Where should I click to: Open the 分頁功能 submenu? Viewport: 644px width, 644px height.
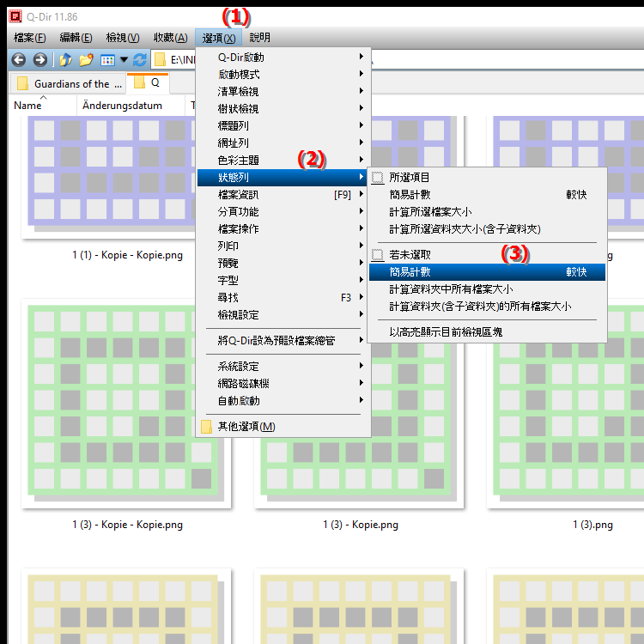[283, 212]
